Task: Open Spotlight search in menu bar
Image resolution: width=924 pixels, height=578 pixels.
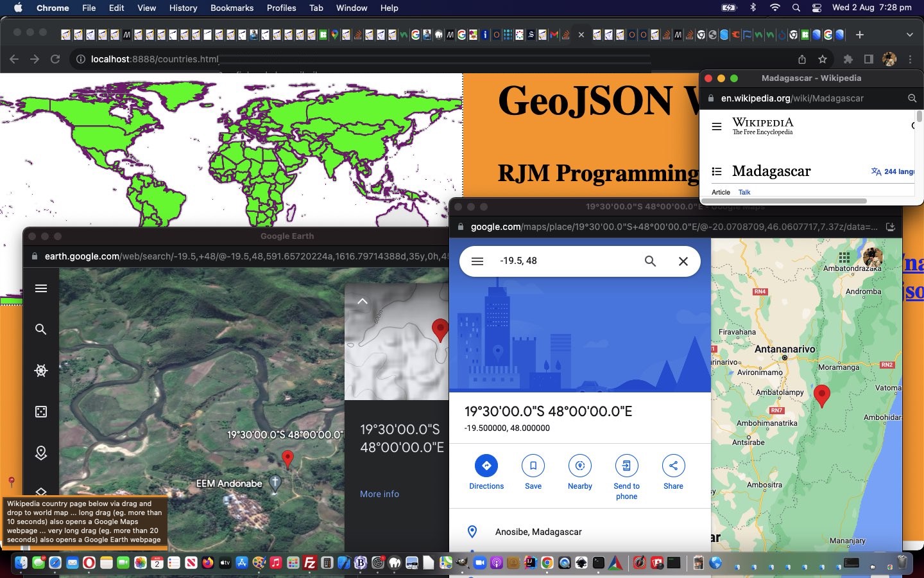Action: pos(796,8)
